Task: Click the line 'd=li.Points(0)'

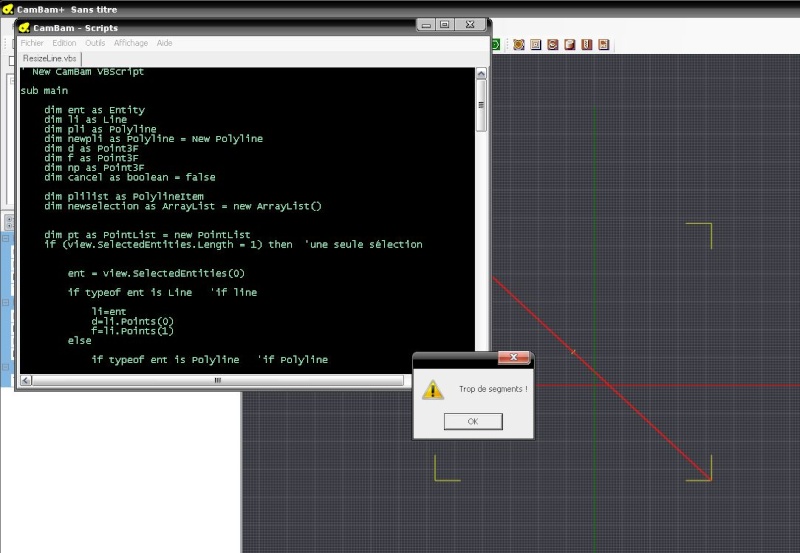Action: tap(133, 321)
